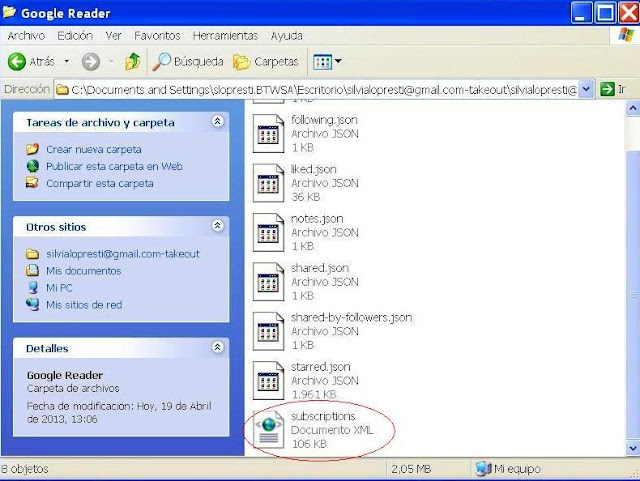This screenshot has width=640, height=481.
Task: Select the subscriptions XML document icon
Action: (x=268, y=430)
